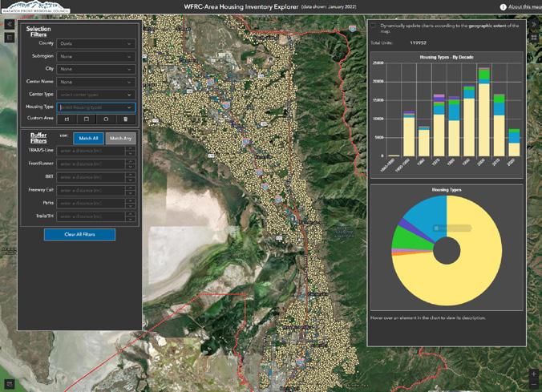
Task: Increase the BRT distance with up arrow
Action: [x=131, y=175]
